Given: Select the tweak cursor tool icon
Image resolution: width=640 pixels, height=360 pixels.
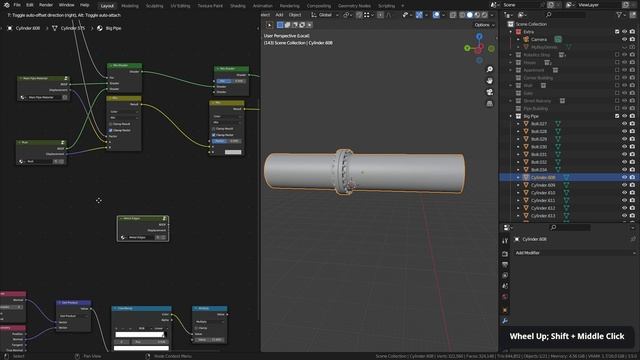Looking at the screenshot, I should (270, 25).
